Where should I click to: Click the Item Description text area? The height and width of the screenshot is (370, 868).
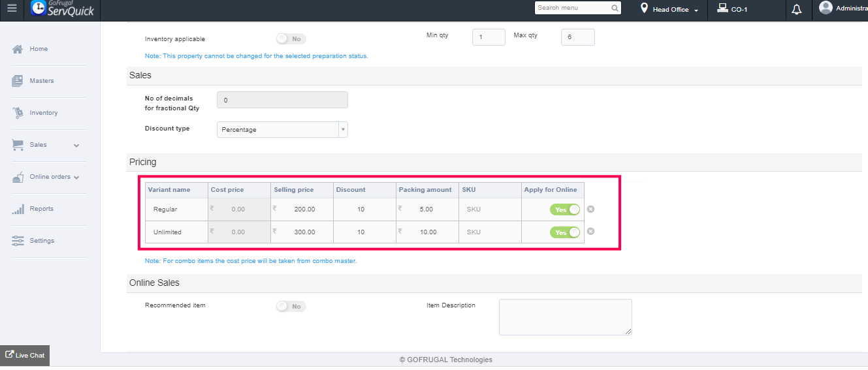tap(566, 317)
